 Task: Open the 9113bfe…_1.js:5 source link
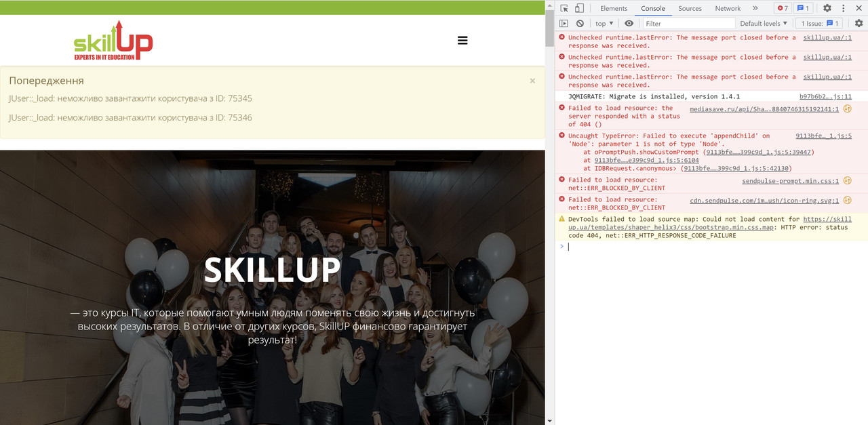point(823,136)
